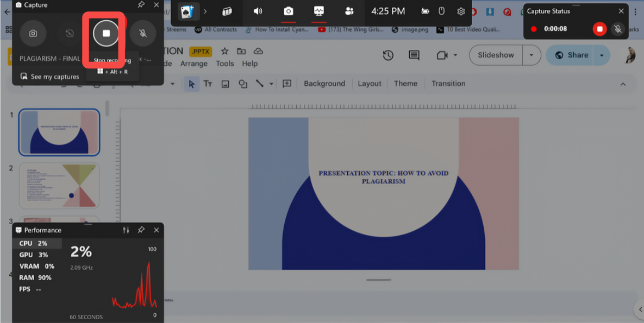Click the Solitaire game icon in Game Bar
The width and height of the screenshot is (644, 323).
[188, 11]
